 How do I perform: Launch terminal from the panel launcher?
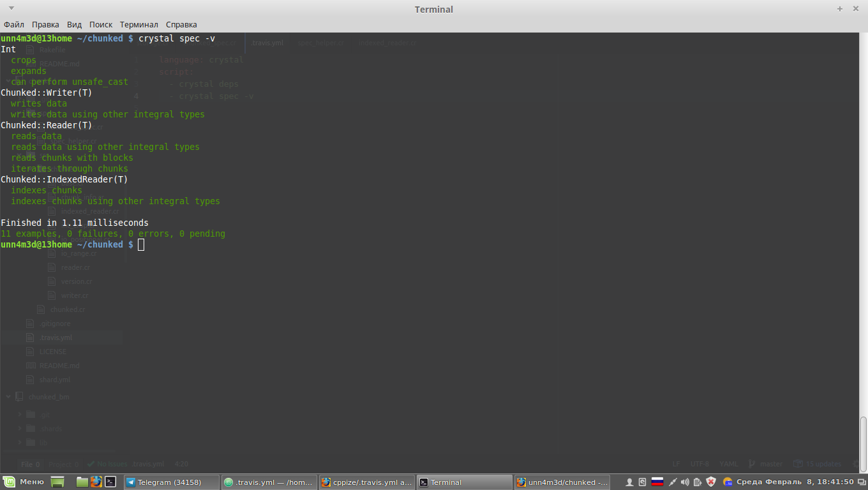110,482
